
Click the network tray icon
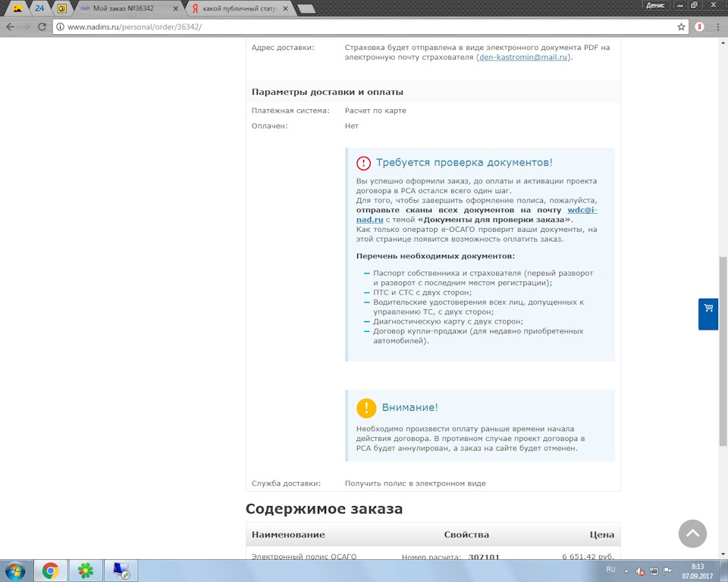tap(654, 571)
